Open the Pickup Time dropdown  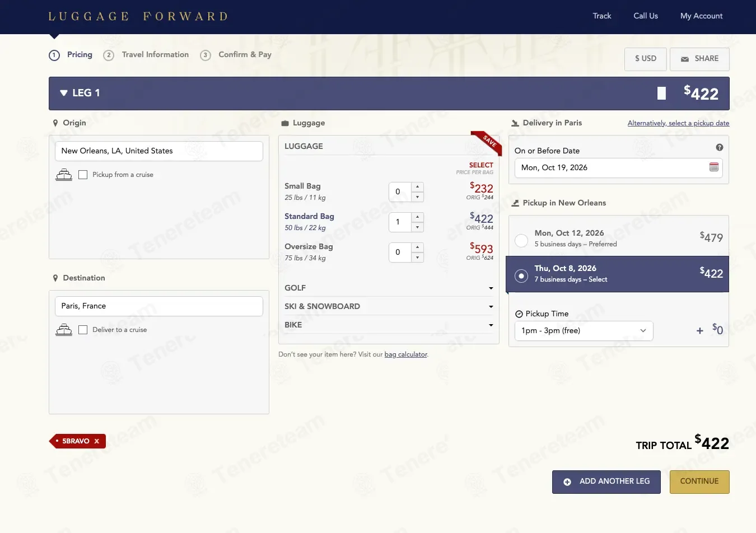pyautogui.click(x=584, y=330)
